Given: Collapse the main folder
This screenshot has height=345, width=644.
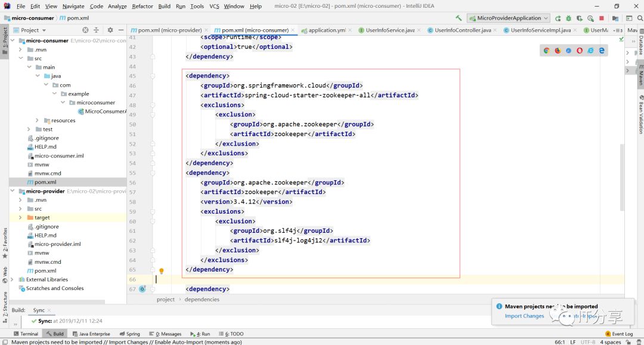Looking at the screenshot, I should [x=29, y=67].
